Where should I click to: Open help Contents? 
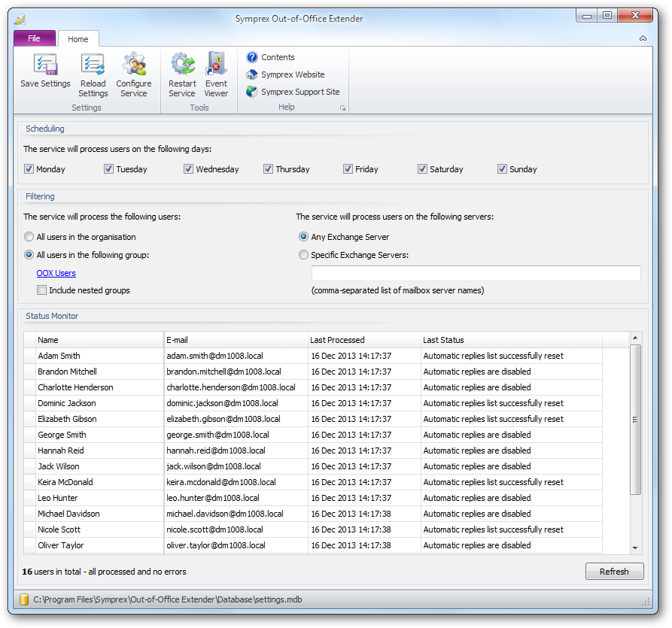pos(270,57)
